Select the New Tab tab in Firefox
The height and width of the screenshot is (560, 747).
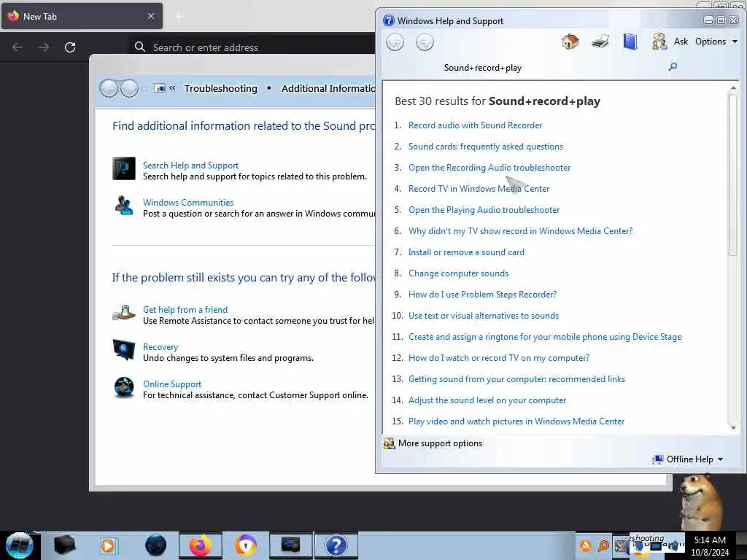click(x=82, y=16)
